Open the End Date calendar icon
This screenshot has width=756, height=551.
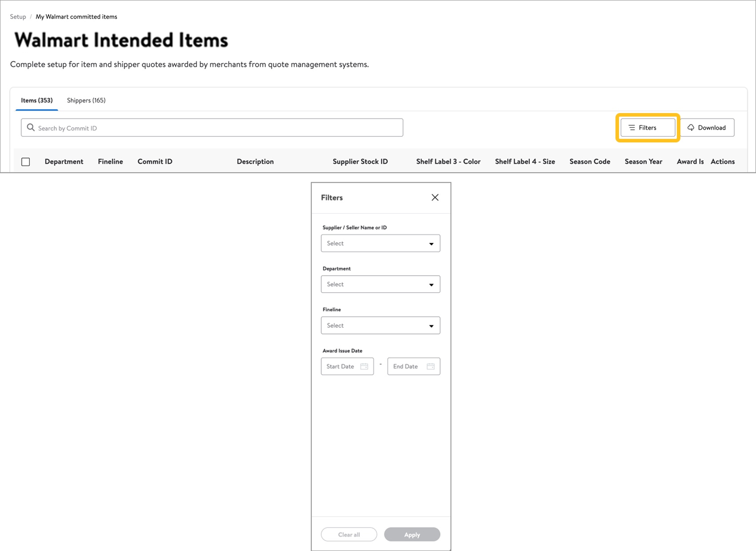point(430,366)
